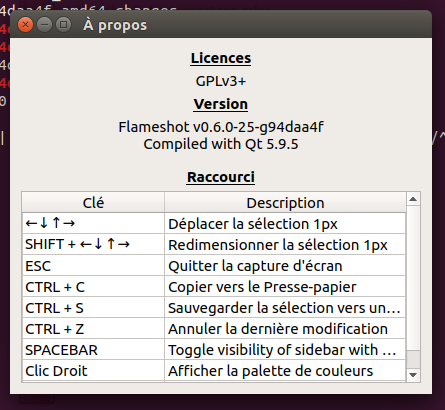Select the 'Sauvegarder la sélection vers un…' cell
Screen dimensions: 445x410
tap(285, 308)
